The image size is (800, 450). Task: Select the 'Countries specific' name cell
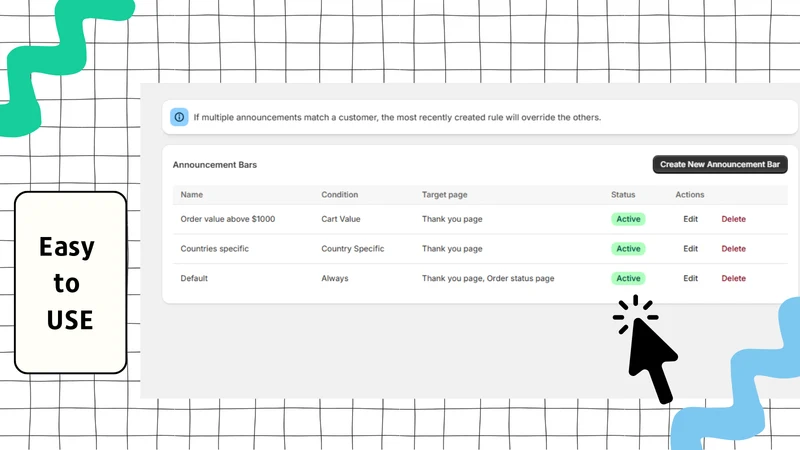[x=214, y=248]
